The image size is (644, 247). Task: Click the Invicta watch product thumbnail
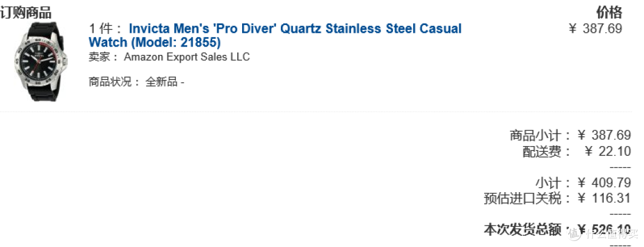click(x=41, y=62)
